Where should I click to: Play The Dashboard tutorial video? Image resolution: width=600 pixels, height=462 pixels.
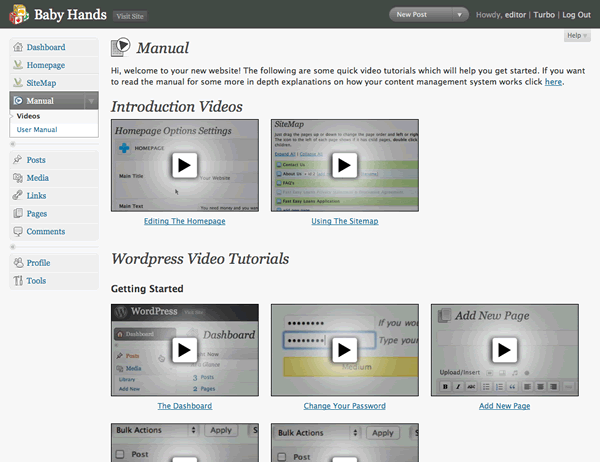[184, 350]
